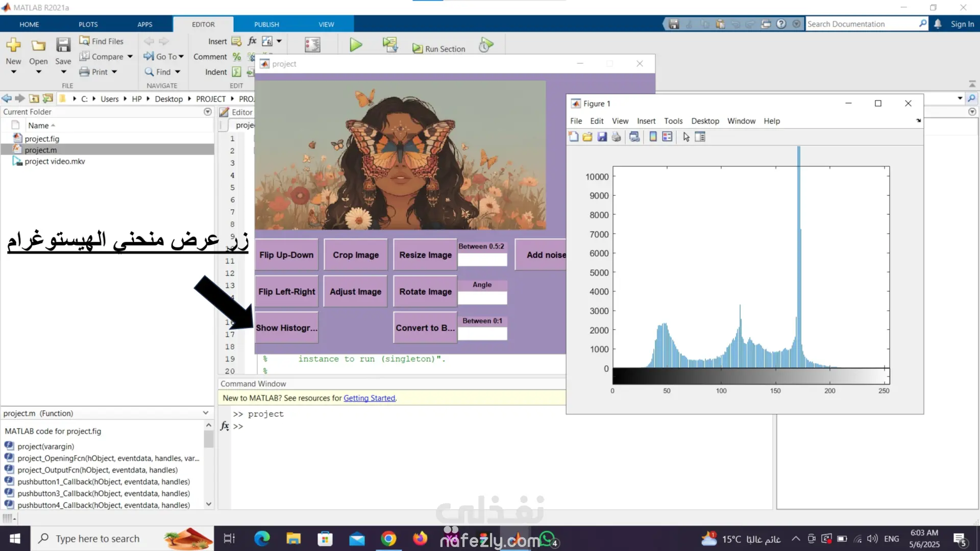Click the Search Documentation field

click(862, 24)
